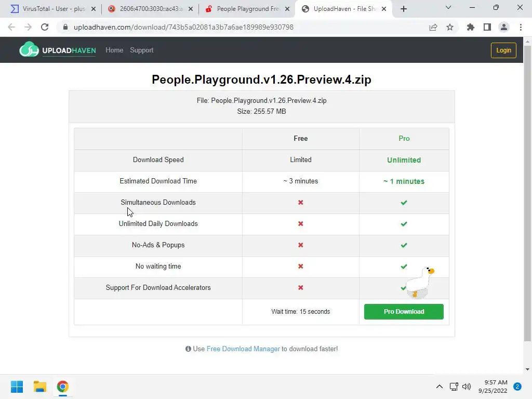Click the 'Wait time: 15 seconds' text
The width and height of the screenshot is (532, 399).
[x=301, y=312]
